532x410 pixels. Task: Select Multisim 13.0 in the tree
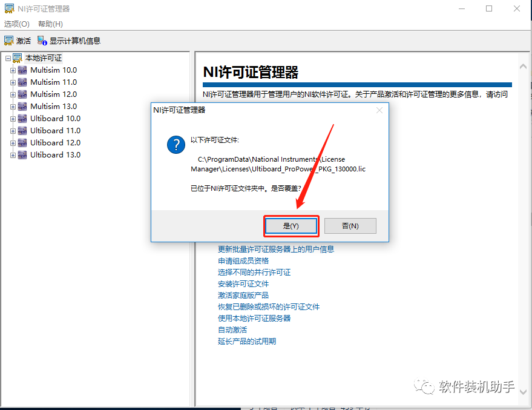(54, 107)
